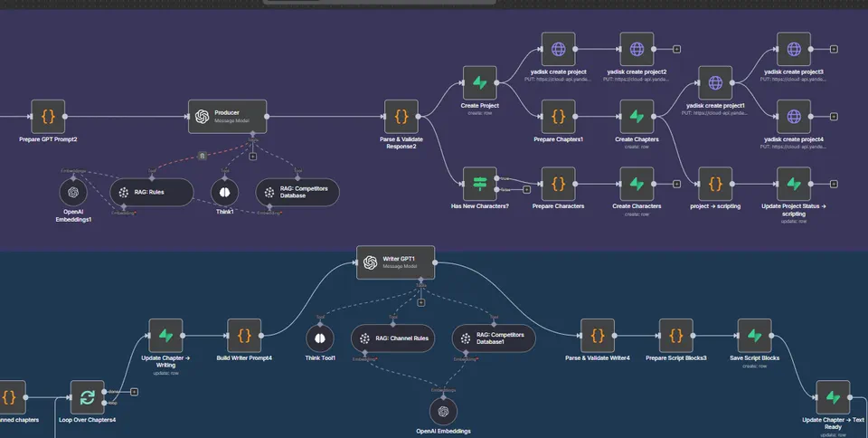Click the Parse & Validate Response2 label
The height and width of the screenshot is (438, 868).
point(401,143)
